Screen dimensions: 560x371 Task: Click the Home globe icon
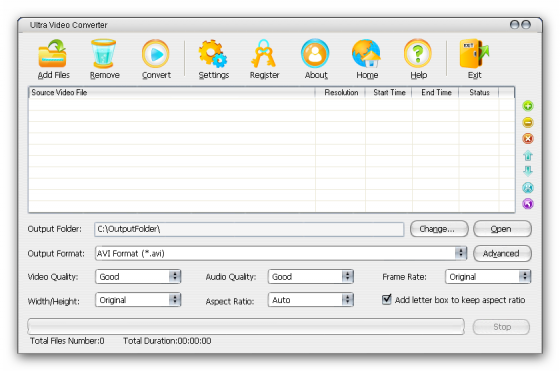[366, 54]
